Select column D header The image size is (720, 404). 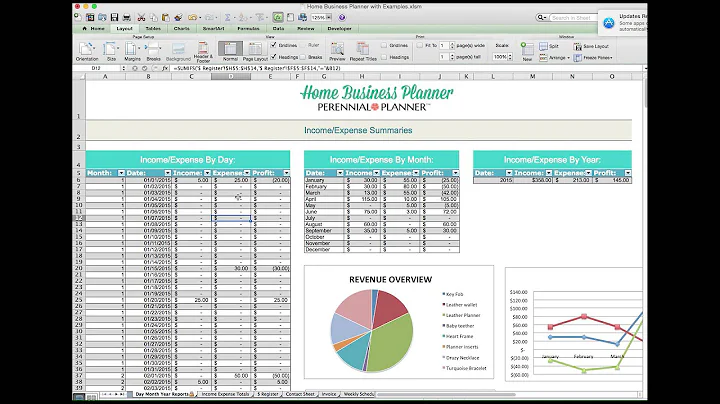click(x=231, y=77)
